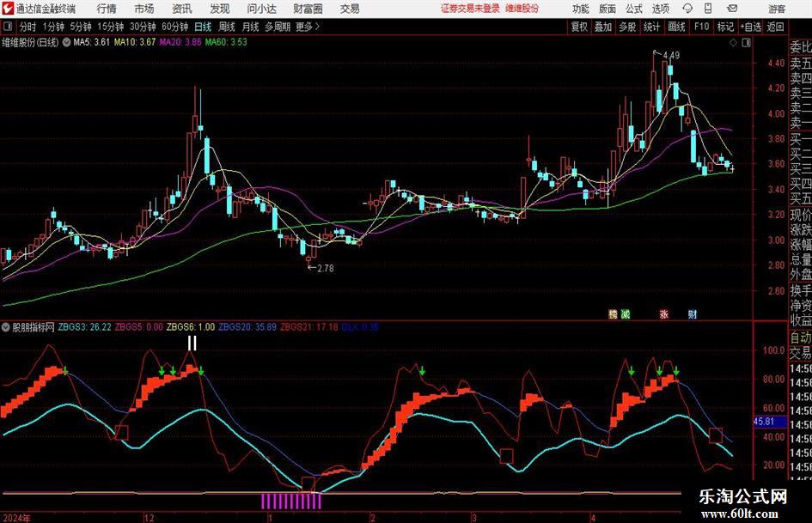Viewport: 812px width, 523px height.
Task: Switch to the 1分钟 period tab
Action: 53,27
